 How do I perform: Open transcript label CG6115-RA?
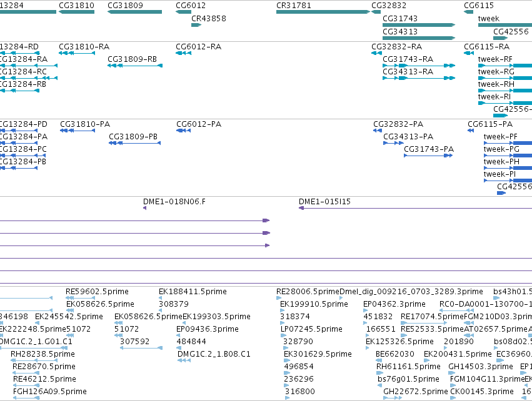[x=486, y=46]
